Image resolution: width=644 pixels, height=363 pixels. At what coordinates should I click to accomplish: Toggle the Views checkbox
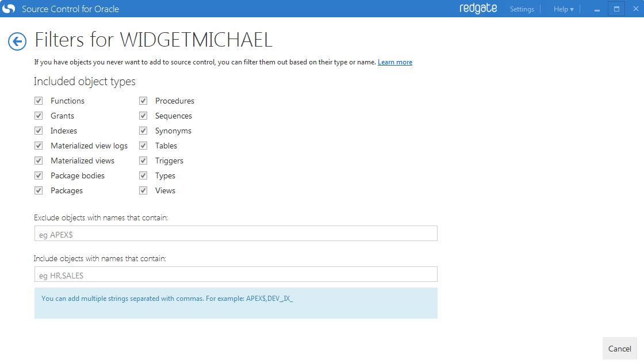tap(143, 190)
